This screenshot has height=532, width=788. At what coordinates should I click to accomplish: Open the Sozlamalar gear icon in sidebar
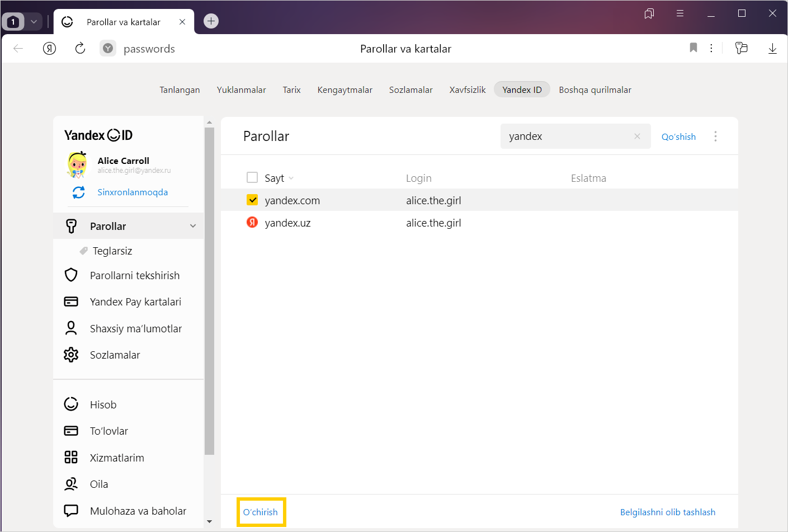pyautogui.click(x=71, y=355)
